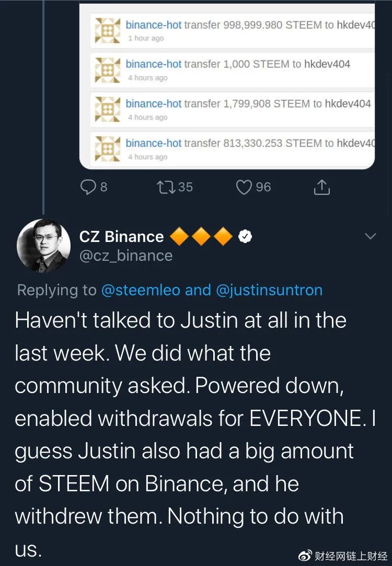
Task: Open the CZ Binance display name
Action: click(x=122, y=237)
